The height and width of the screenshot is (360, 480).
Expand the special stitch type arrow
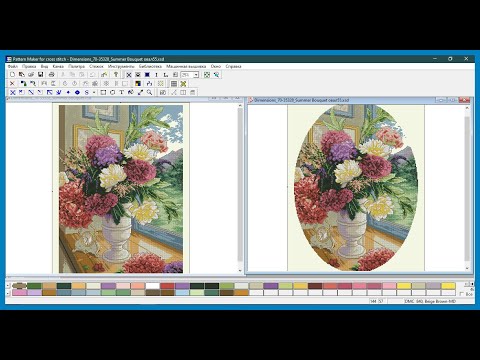(x=94, y=92)
